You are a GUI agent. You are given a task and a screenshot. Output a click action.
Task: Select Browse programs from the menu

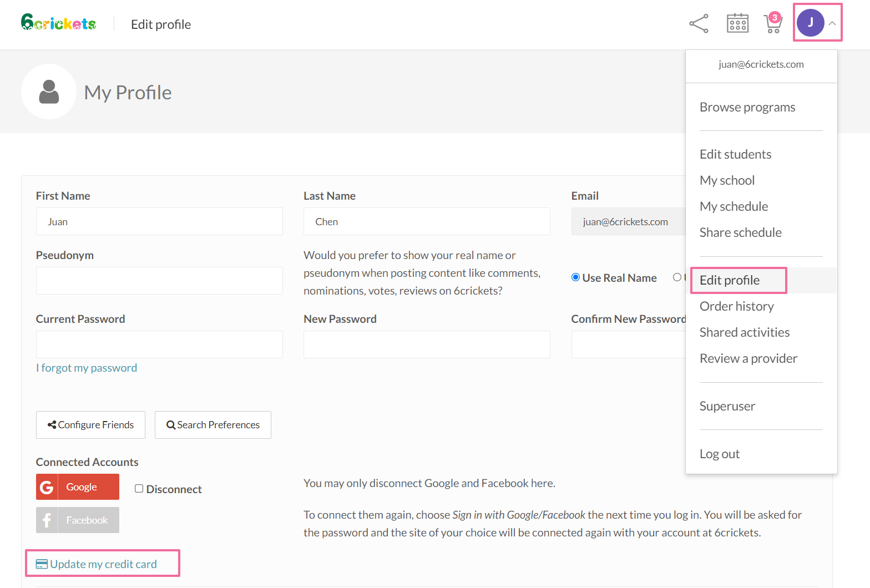click(747, 107)
